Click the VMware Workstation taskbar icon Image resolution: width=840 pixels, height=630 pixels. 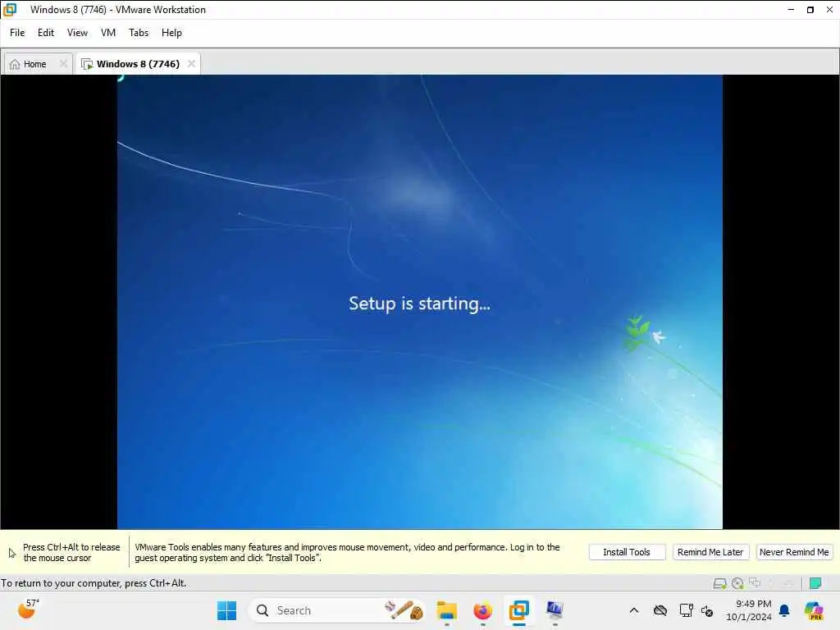click(x=518, y=610)
